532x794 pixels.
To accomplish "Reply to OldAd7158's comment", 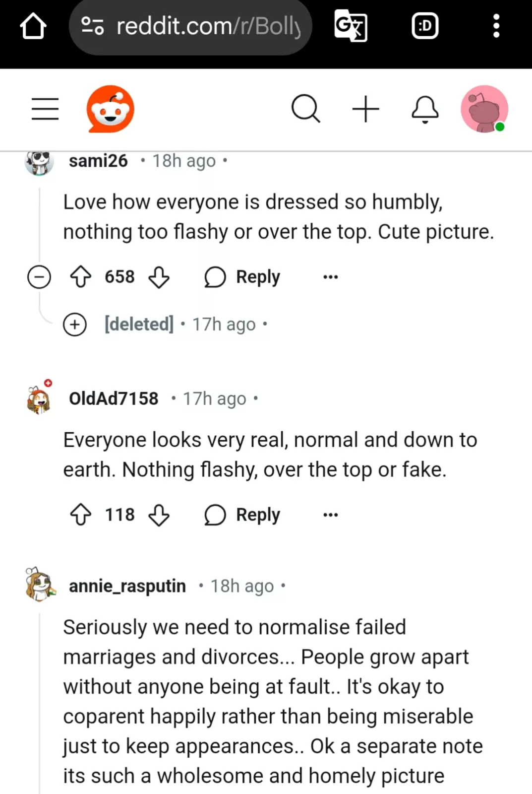I will [x=242, y=515].
